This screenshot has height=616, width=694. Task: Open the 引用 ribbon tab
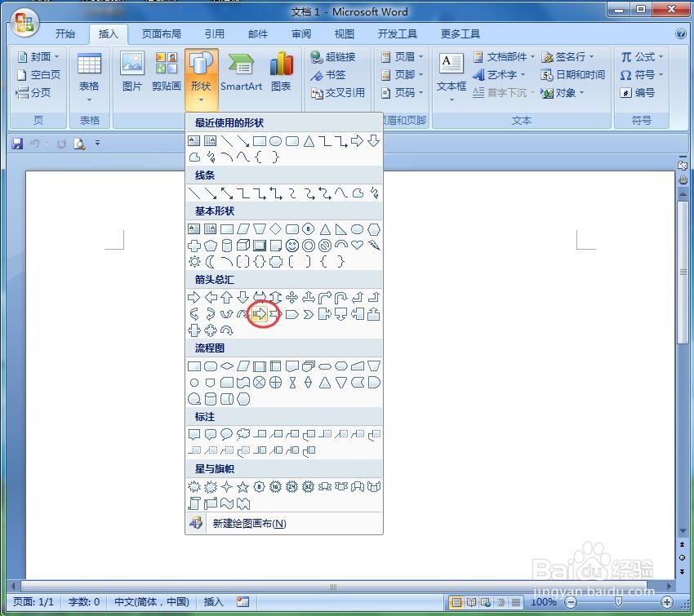(214, 33)
